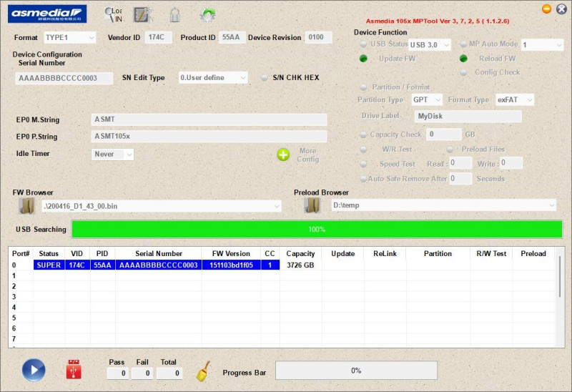Click the blue Start play button
This screenshot has height=392, width=572.
[34, 370]
